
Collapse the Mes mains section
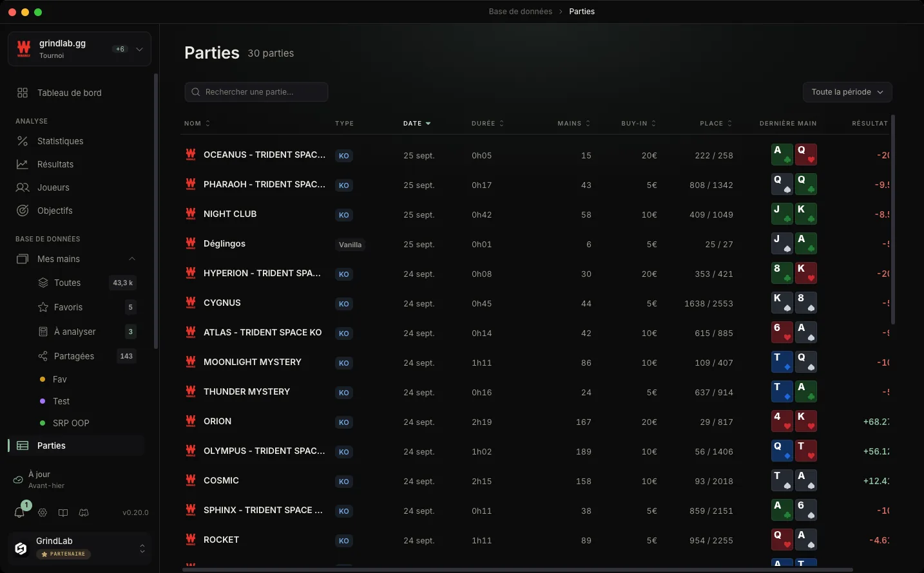pyautogui.click(x=132, y=259)
